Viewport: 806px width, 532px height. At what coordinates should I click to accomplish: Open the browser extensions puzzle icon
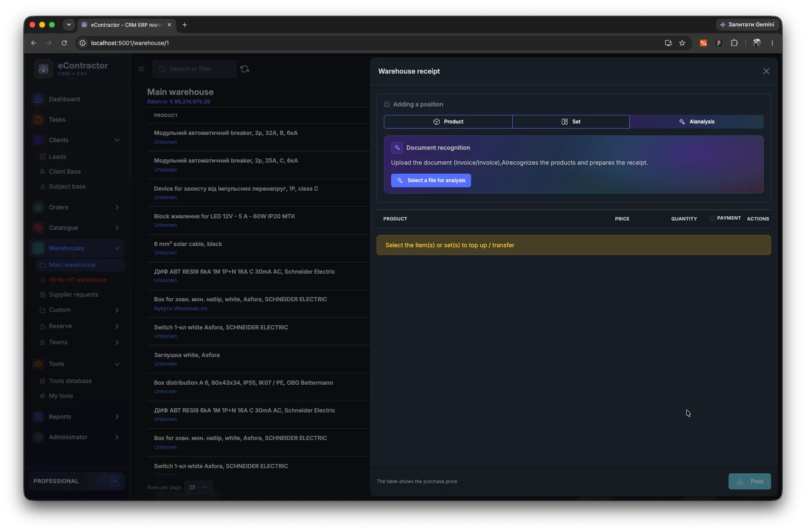pos(734,43)
